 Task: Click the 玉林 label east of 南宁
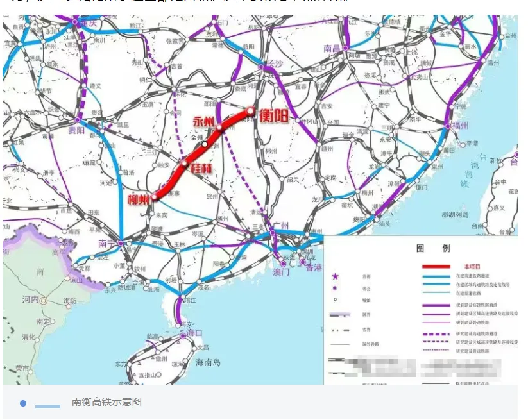coord(180,244)
